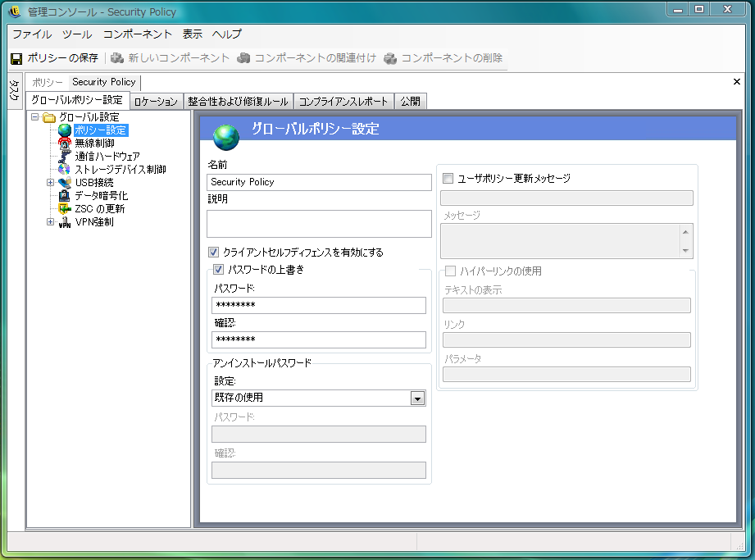The height and width of the screenshot is (560, 755).
Task: Click the save policy floppy disk icon
Action: pyautogui.click(x=16, y=58)
